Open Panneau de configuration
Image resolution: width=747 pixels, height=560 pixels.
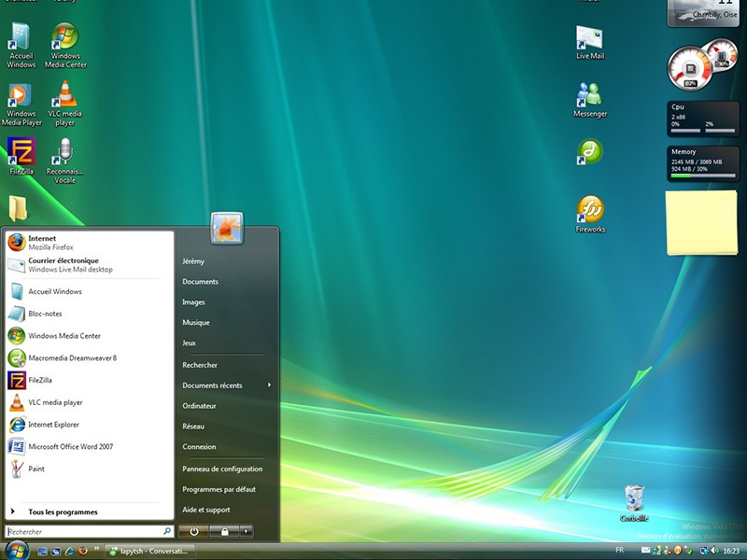pyautogui.click(x=227, y=469)
